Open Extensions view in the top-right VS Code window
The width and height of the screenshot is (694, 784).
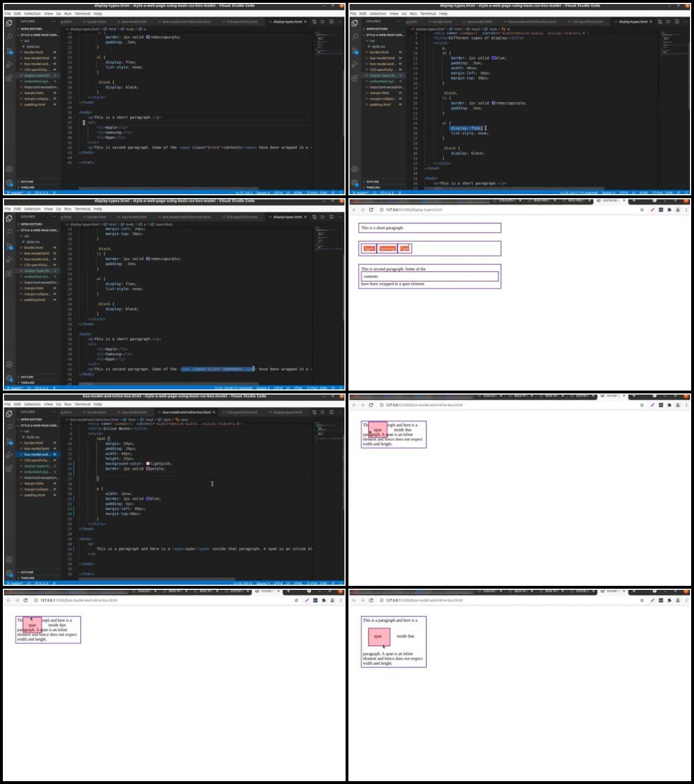click(x=355, y=78)
